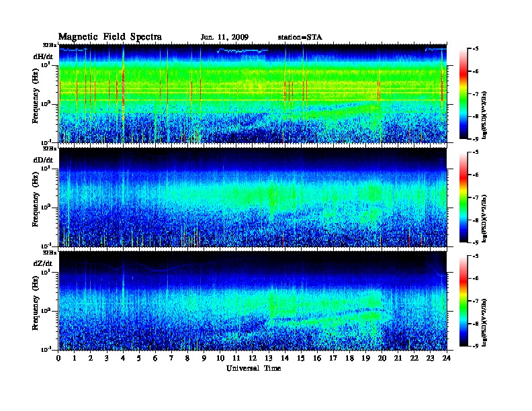Click the dD/dt spectrogram panel
Image resolution: width=532 pixels, height=411 pixels.
pos(253,197)
